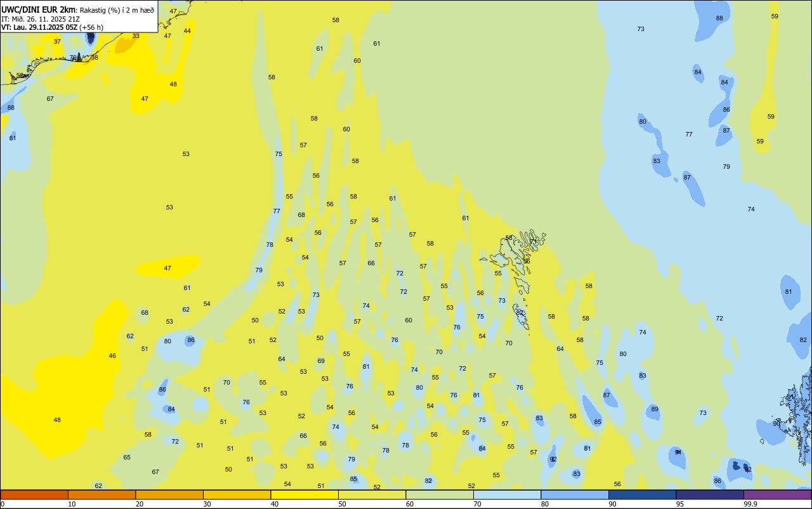The image size is (812, 509).
Task: Click the humidity value "94" in the dark blue spot
Action: [x=678, y=453]
